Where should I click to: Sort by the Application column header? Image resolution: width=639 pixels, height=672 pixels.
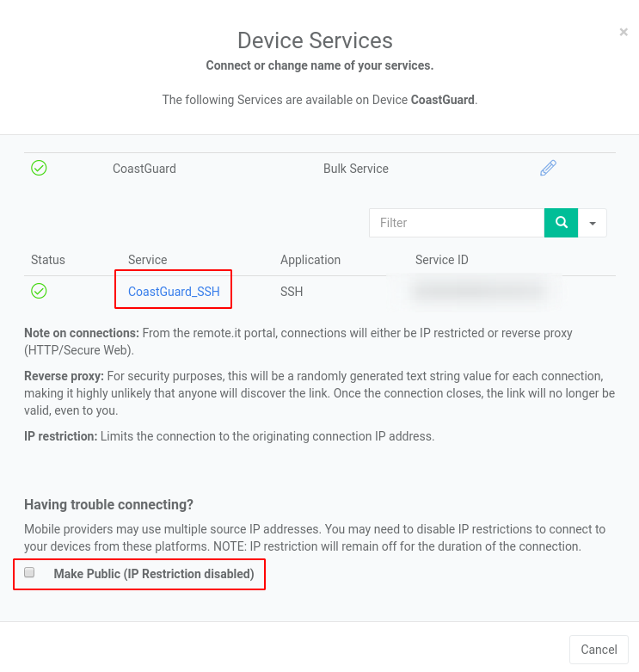point(310,260)
